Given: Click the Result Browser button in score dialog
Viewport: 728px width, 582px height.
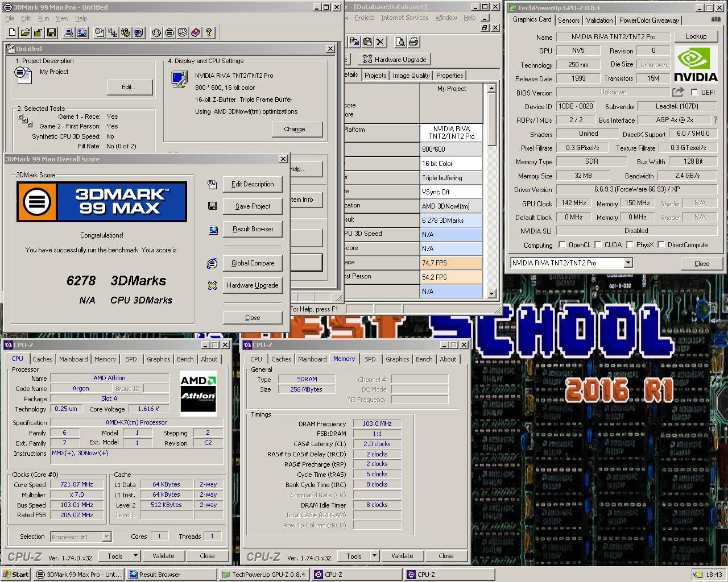Looking at the screenshot, I should tap(253, 229).
